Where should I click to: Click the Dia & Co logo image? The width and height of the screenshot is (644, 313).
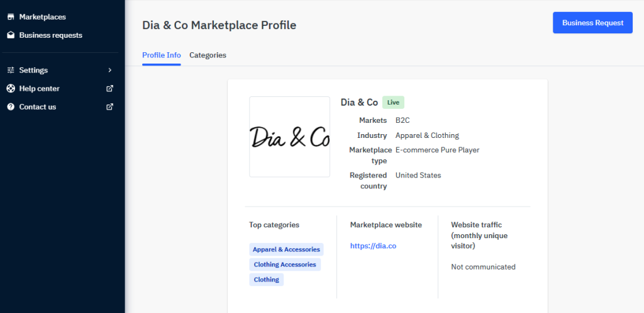pos(289,137)
